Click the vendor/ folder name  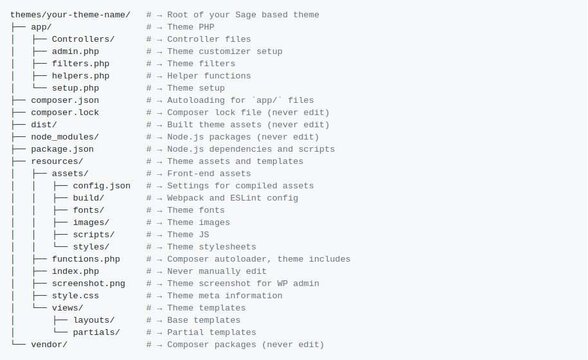[49, 345]
